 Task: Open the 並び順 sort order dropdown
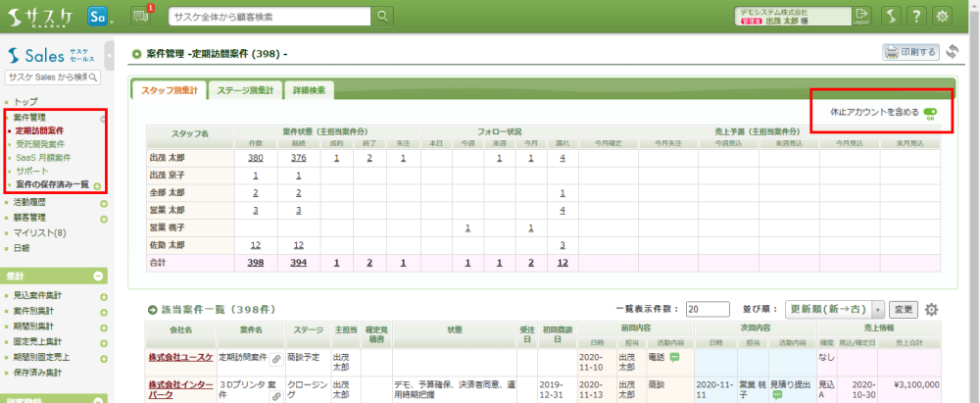click(x=834, y=309)
